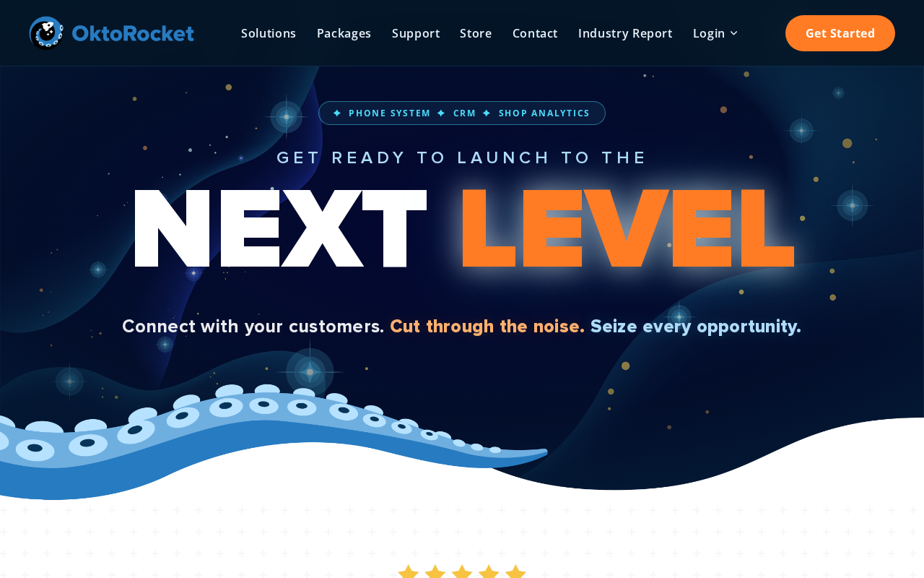Select the CRM label in the badge
The width and height of the screenshot is (924, 578).
point(465,113)
